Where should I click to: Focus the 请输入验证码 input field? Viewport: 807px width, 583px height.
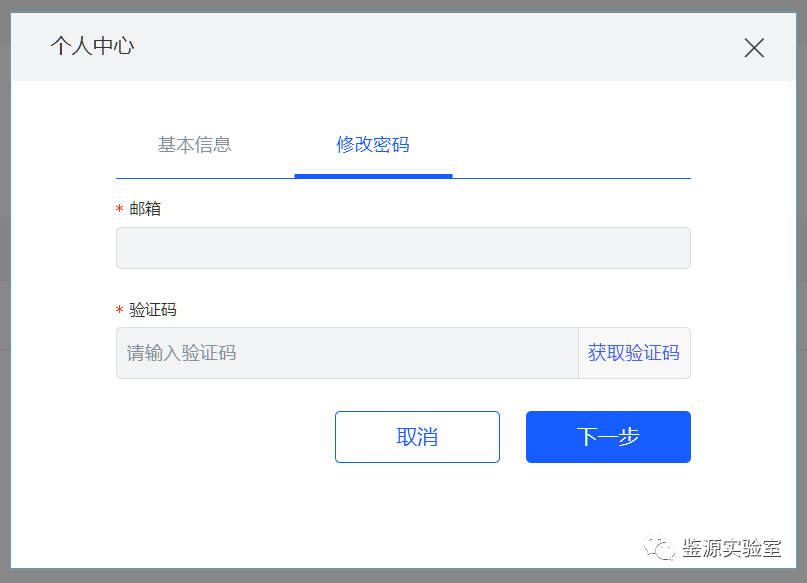click(x=346, y=353)
